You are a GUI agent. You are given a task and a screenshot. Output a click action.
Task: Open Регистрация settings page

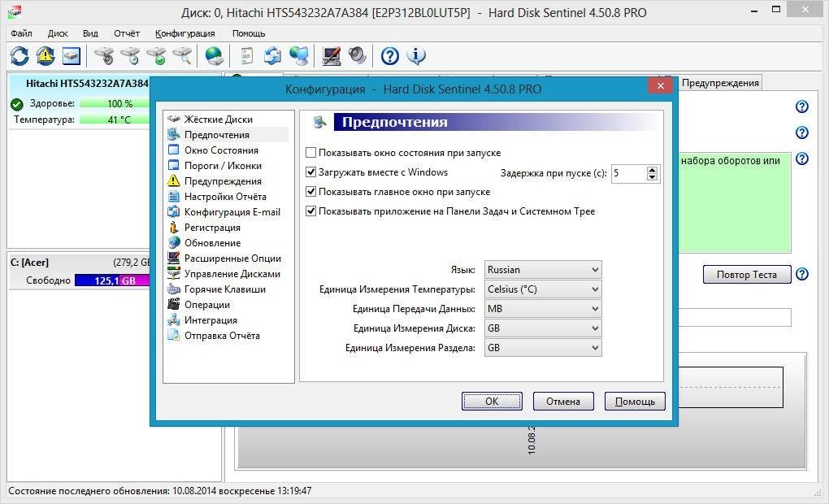coord(212,228)
